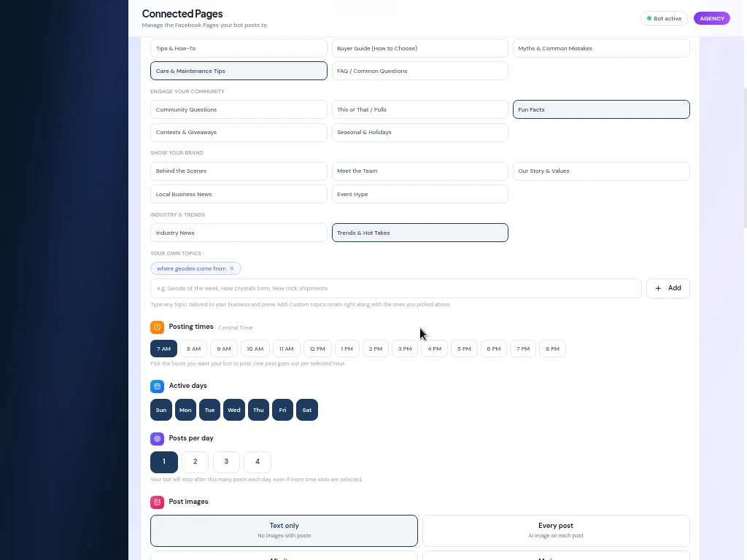Screen dimensions: 747x560
Task: Choose the Every post image option
Action: [x=556, y=531]
